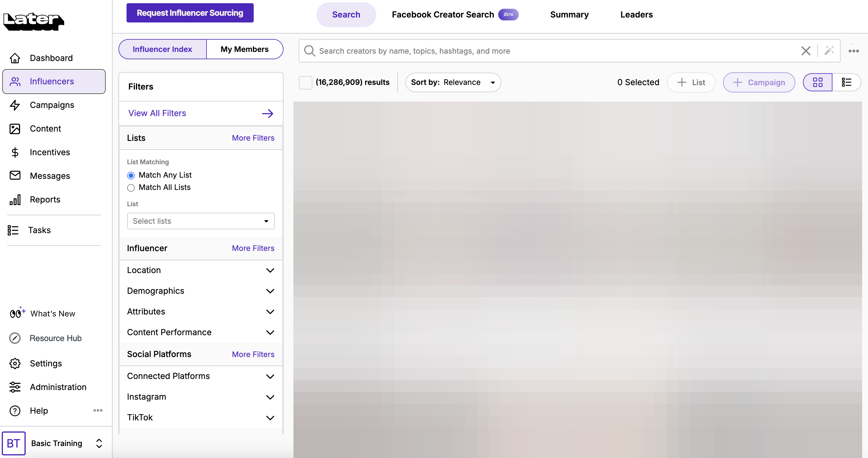Click the 0 Selected counter text
868x458 pixels.
638,82
